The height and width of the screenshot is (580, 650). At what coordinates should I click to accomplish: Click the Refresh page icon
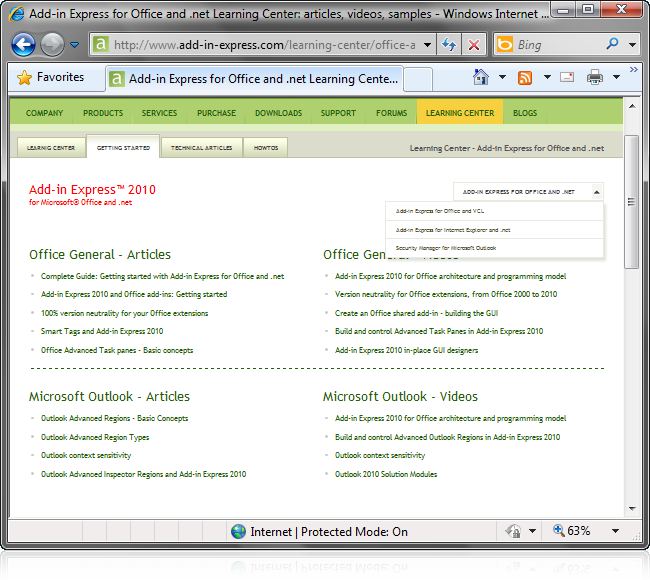[449, 44]
